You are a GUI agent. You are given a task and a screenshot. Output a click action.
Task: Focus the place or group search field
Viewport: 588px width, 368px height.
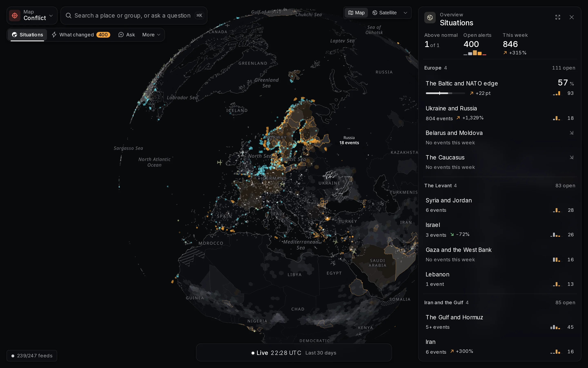coord(134,16)
